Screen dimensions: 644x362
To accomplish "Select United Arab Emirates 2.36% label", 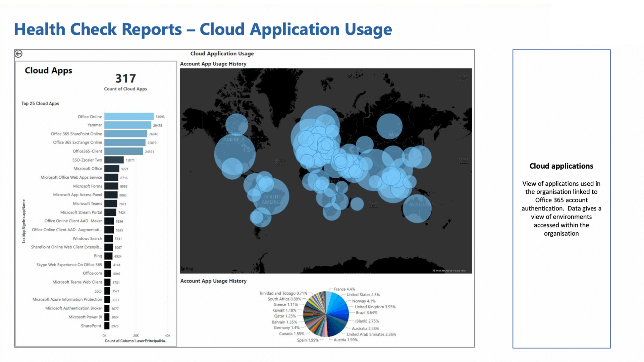I will (371, 334).
